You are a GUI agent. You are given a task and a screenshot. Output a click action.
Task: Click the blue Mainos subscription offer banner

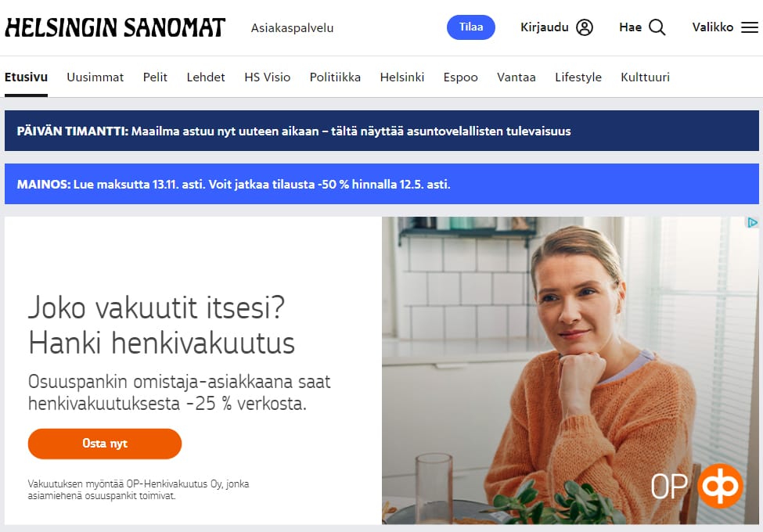pos(382,184)
